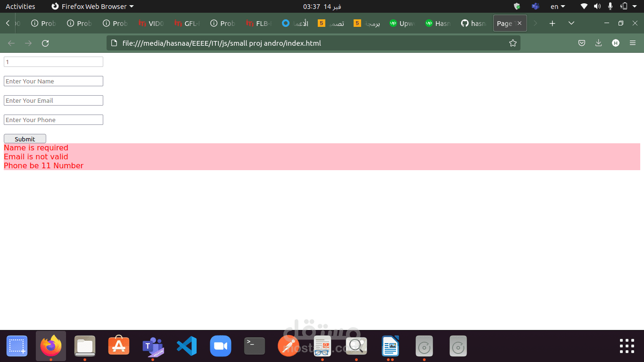This screenshot has height=362, width=644.
Task: Click the Name is required message
Action: tap(36, 148)
